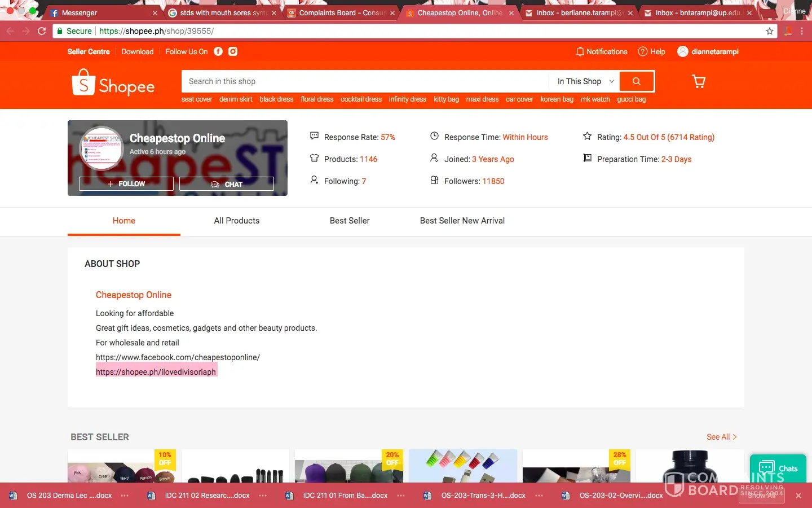This screenshot has width=812, height=508.
Task: Click the CHAT shop button
Action: click(x=227, y=184)
